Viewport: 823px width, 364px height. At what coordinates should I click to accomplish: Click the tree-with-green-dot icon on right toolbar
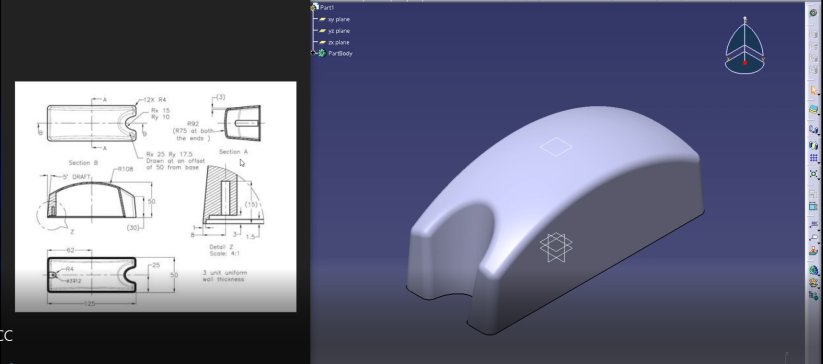[814, 296]
